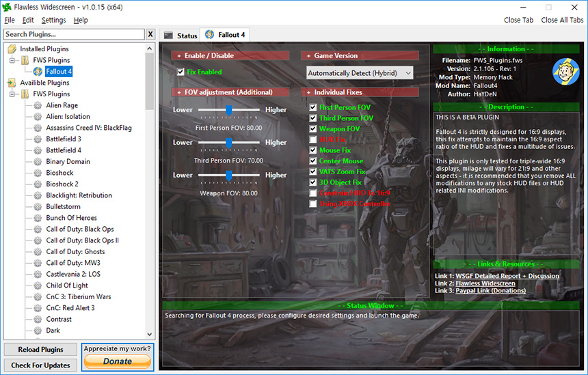Open the Help menu
The image size is (588, 375).
coord(81,20)
